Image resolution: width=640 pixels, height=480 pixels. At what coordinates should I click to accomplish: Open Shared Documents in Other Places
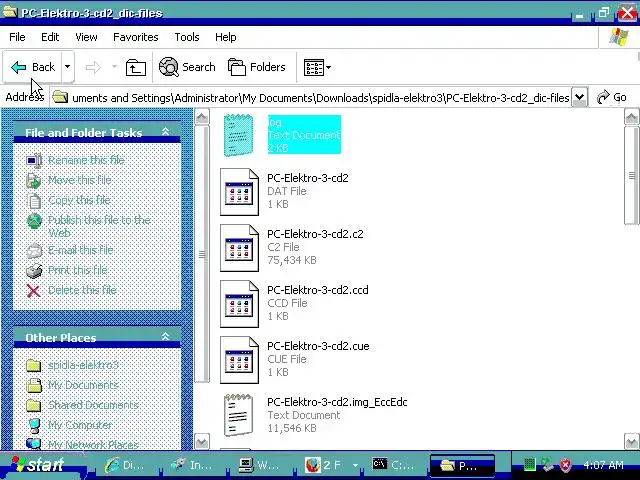click(93, 405)
